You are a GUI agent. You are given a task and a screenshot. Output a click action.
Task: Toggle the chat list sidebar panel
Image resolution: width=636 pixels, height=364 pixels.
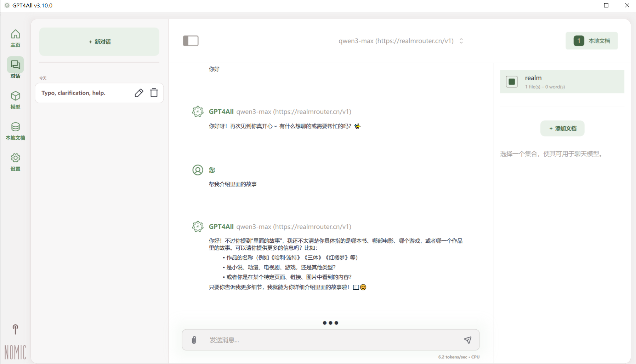[x=191, y=41]
